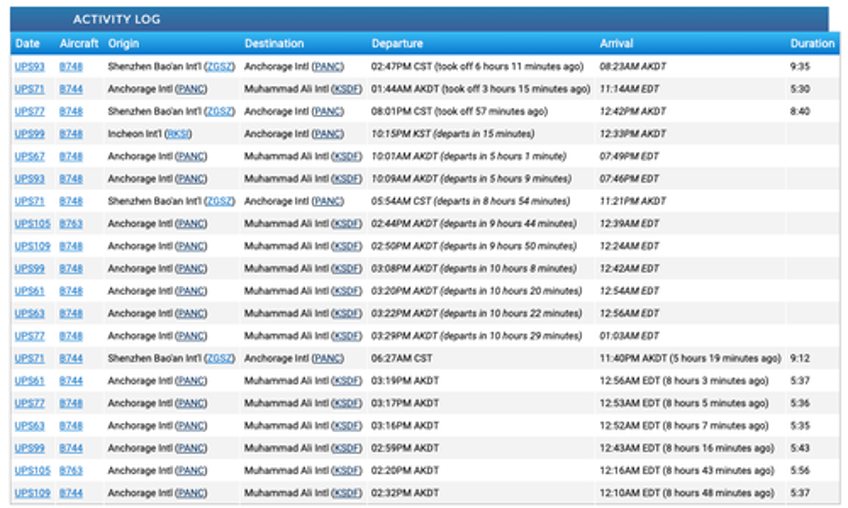
Task: Click B744 aircraft link in the 02:32PM AKDT row
Action: point(71,493)
